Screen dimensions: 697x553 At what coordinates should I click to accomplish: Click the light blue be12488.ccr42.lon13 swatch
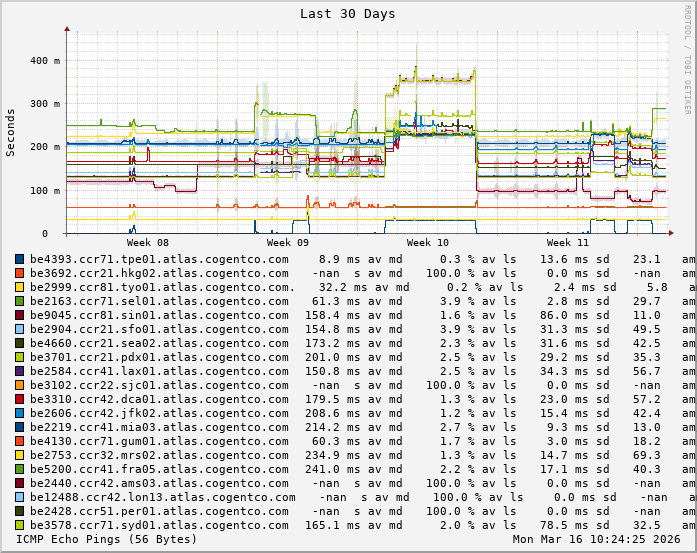(19, 497)
